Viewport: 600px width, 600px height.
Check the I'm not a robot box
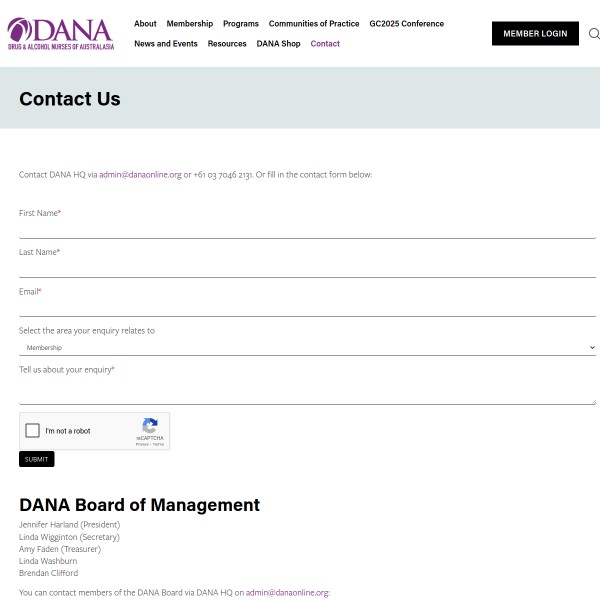pos(33,431)
